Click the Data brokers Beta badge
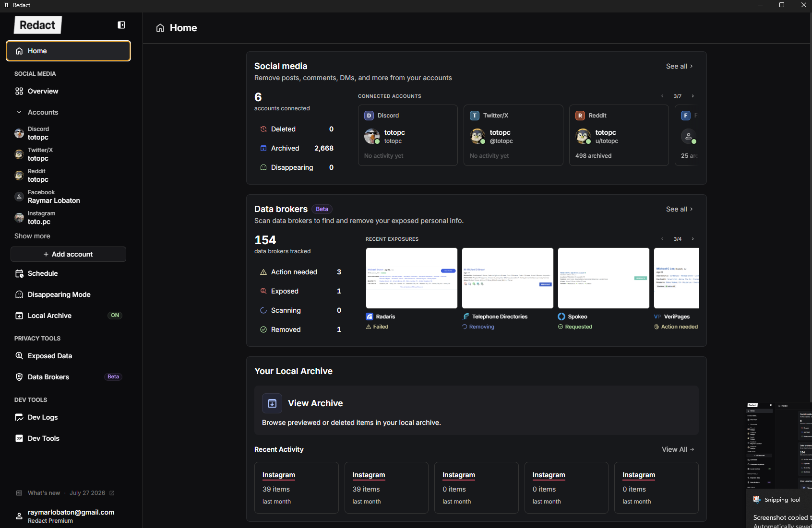This screenshot has height=528, width=812. pos(322,209)
